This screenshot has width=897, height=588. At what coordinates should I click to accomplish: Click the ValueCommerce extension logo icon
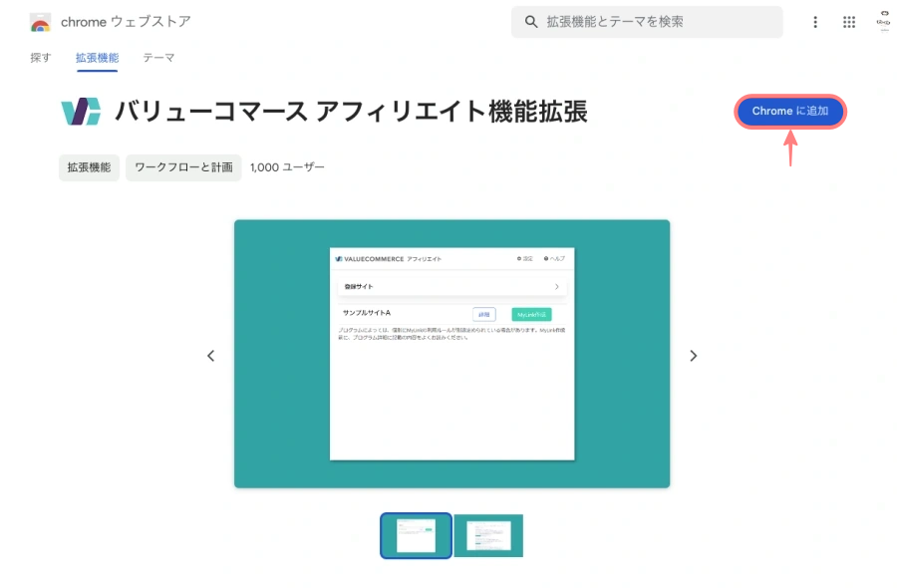pyautogui.click(x=81, y=111)
